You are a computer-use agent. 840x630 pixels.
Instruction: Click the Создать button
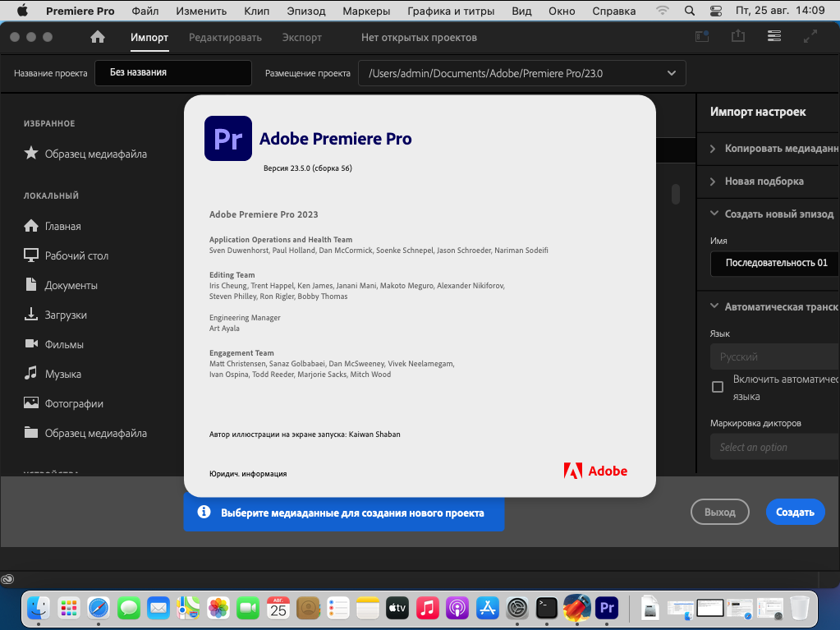795,512
